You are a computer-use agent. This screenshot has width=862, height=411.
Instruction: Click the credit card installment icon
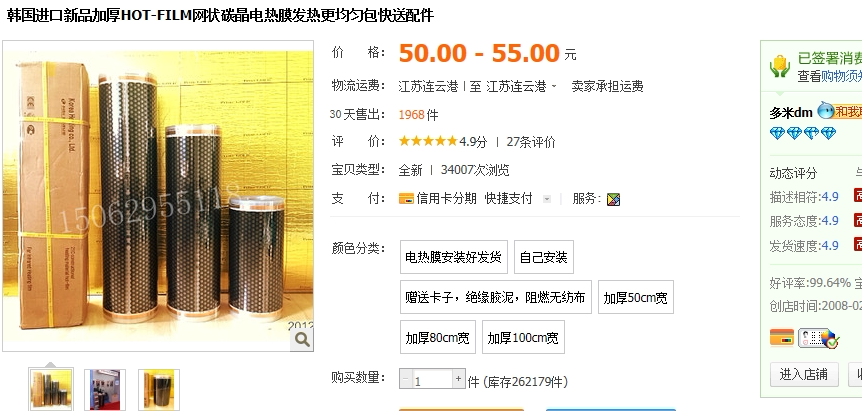tap(406, 198)
